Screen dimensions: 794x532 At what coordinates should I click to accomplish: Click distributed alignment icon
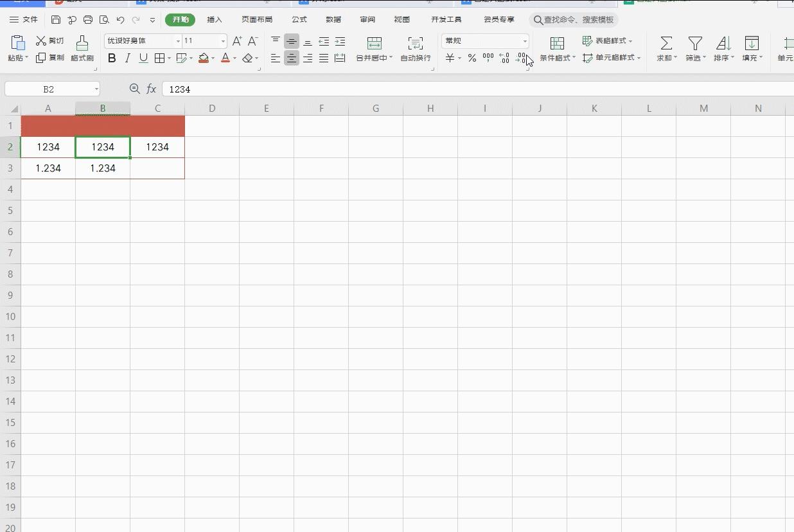(x=340, y=58)
